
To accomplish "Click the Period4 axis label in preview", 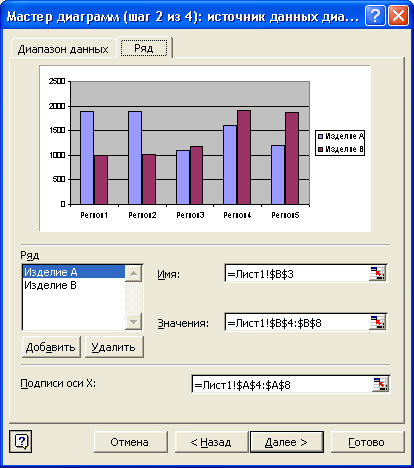I will pos(237,215).
